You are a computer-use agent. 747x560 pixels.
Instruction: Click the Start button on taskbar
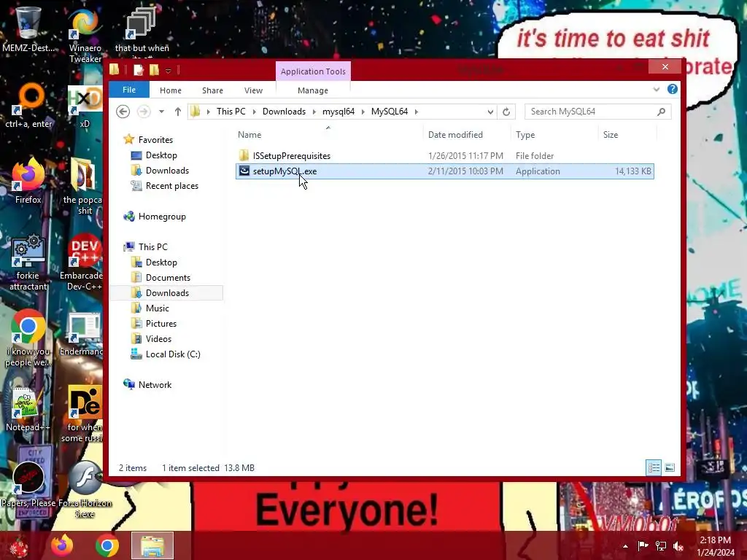[19, 545]
